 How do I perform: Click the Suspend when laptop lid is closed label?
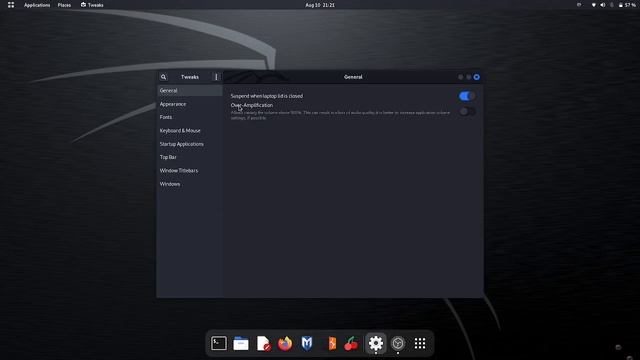click(x=267, y=96)
